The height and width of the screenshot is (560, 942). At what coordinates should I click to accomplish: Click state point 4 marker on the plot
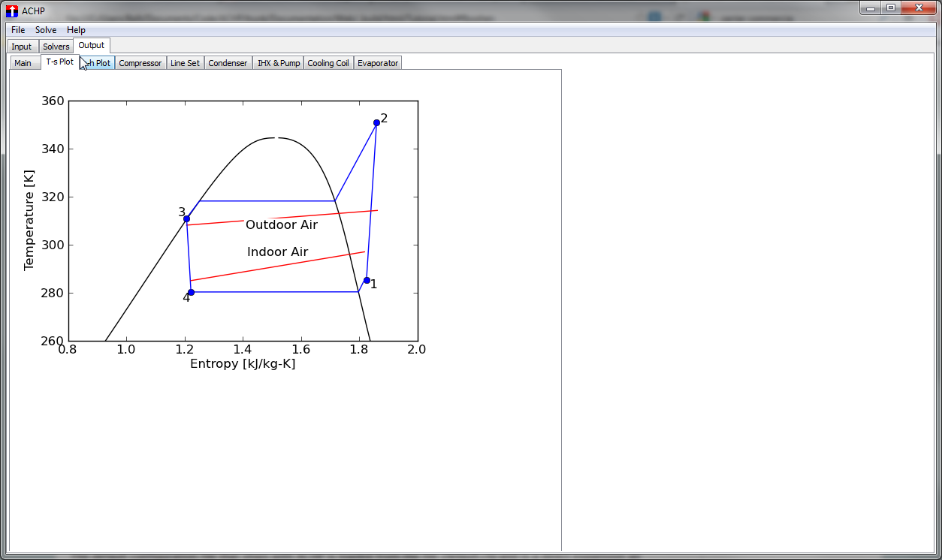(192, 292)
